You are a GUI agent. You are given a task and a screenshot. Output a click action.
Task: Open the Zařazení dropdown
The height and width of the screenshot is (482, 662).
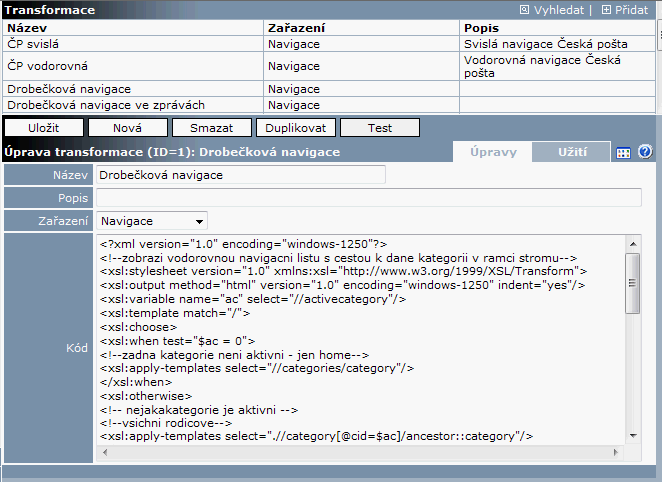(x=152, y=221)
